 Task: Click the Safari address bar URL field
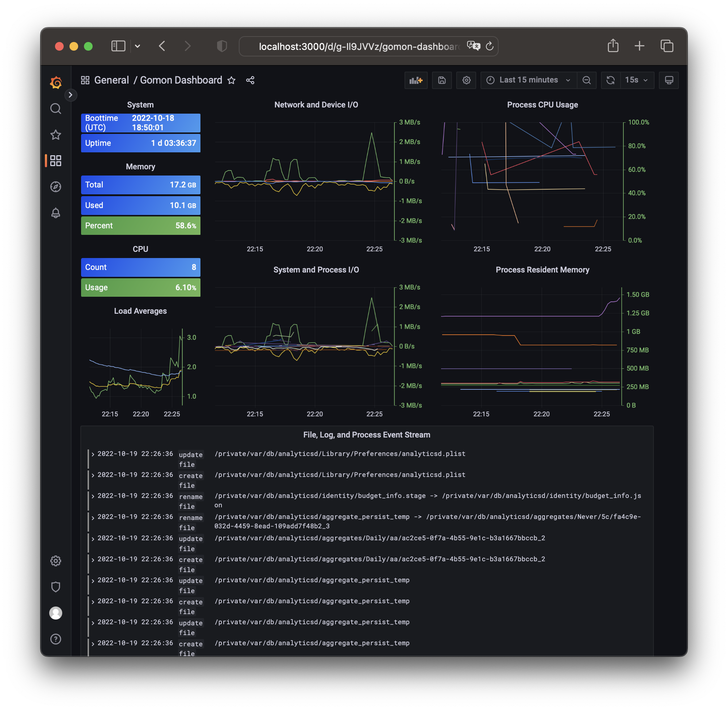coord(358,46)
